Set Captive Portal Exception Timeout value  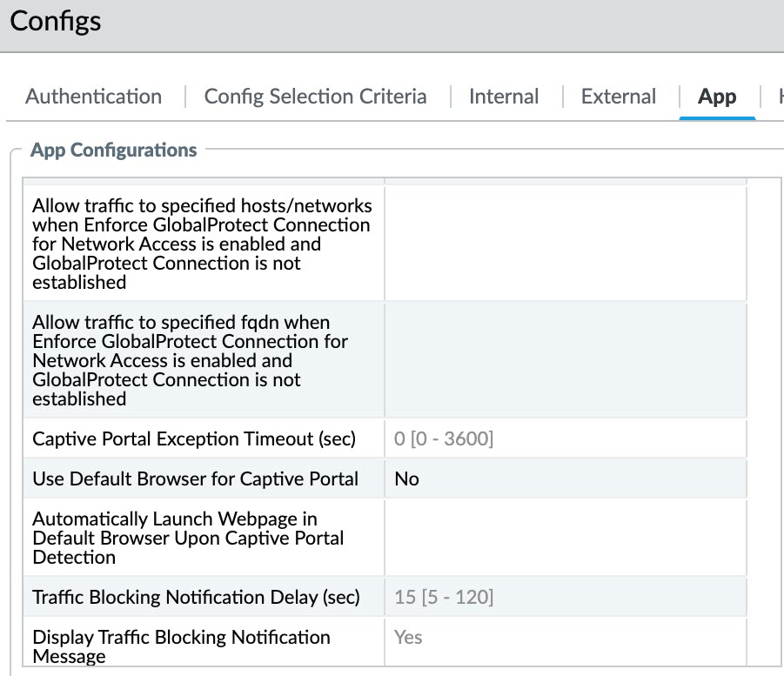565,439
